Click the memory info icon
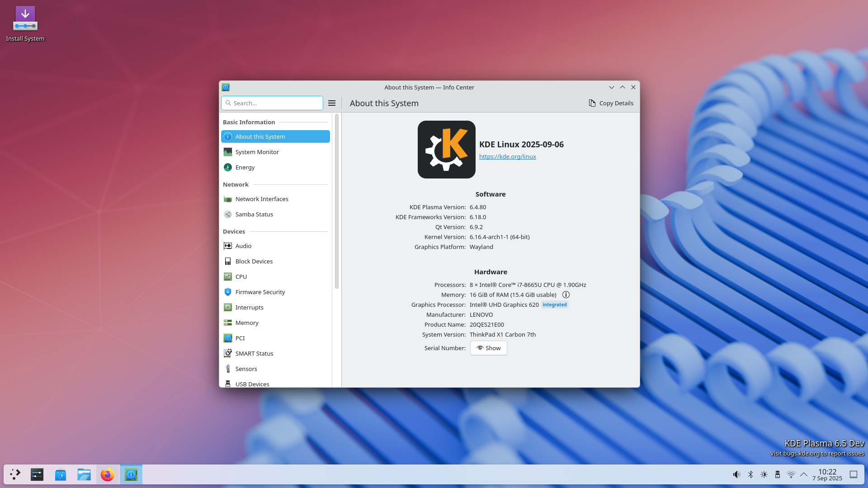868x488 pixels. [x=566, y=295]
